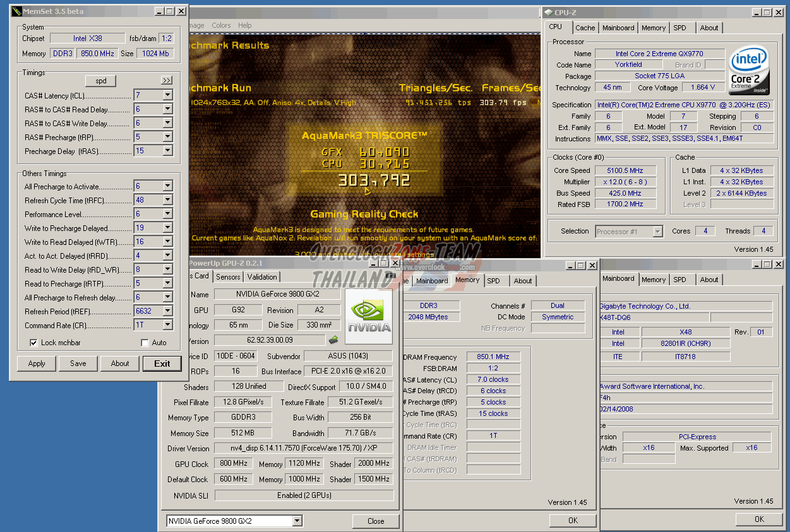Open About tab in CPU-Z DRAM Frequency window
790x532 pixels.
pyautogui.click(x=523, y=281)
